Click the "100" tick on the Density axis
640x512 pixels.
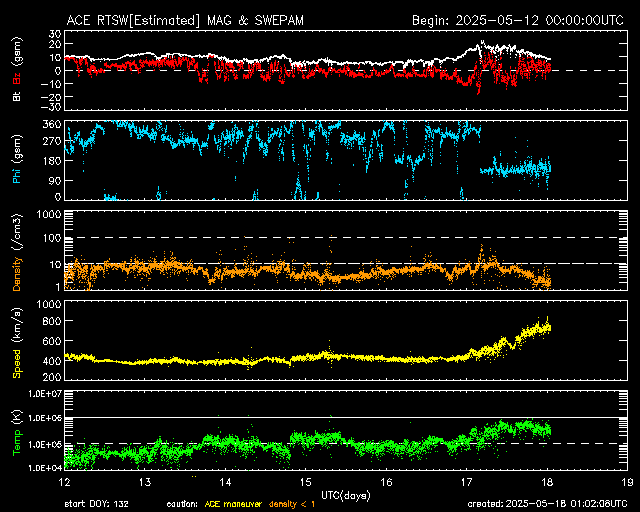pyautogui.click(x=52, y=238)
